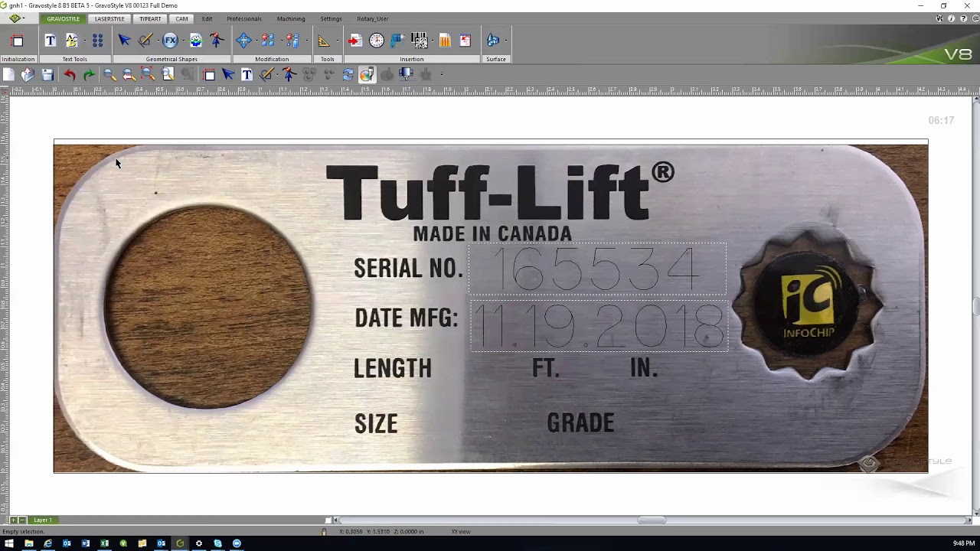Open quick toolbar overflow arrow

442,74
